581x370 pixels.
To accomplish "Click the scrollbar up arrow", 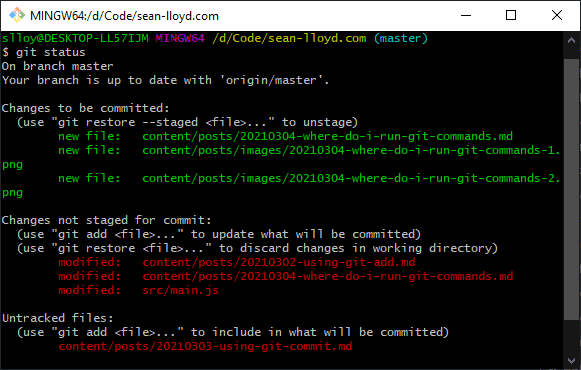I will pyautogui.click(x=571, y=40).
